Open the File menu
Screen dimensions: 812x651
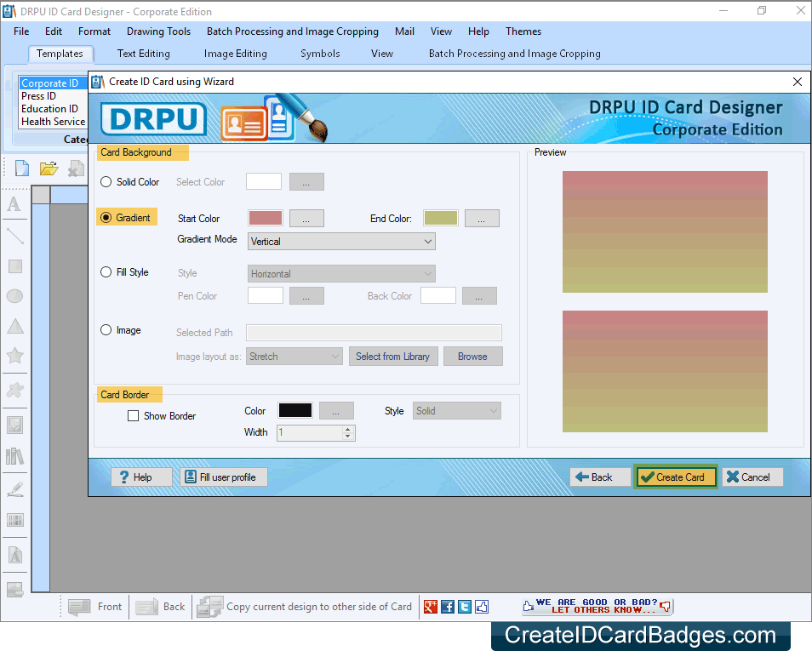point(21,31)
